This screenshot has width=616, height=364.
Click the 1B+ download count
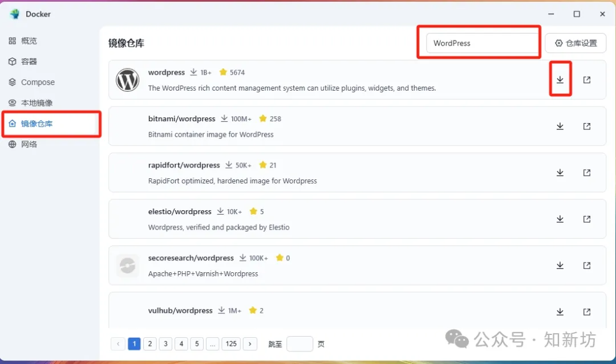[x=205, y=72]
